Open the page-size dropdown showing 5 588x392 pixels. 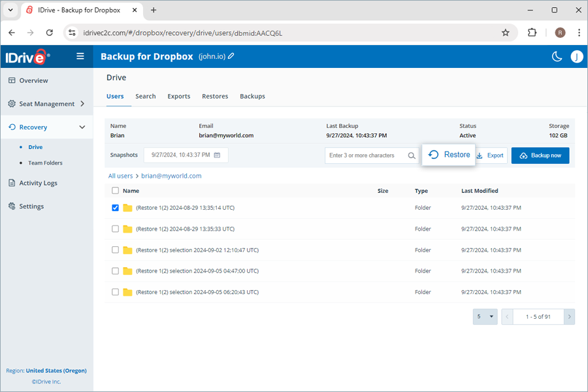tap(485, 316)
